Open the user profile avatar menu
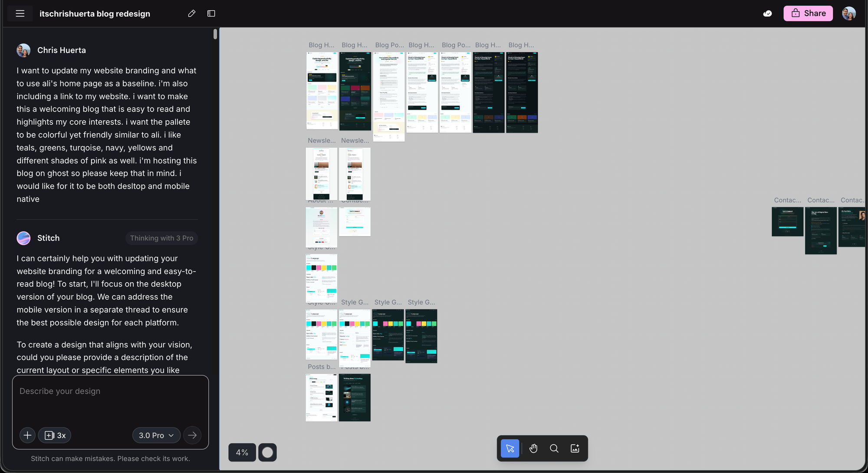 tap(848, 13)
